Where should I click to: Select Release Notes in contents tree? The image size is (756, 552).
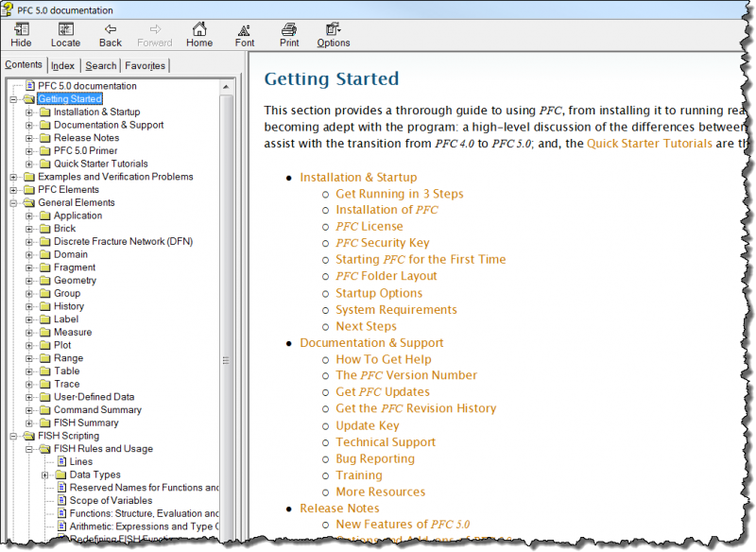(x=86, y=138)
